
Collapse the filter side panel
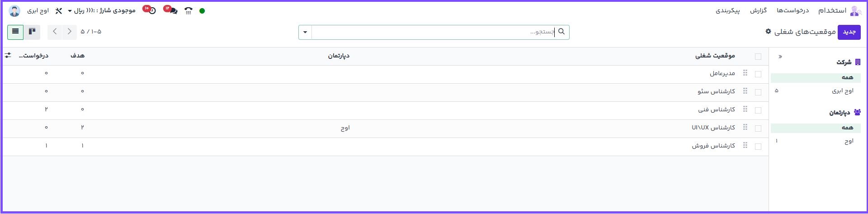(x=780, y=57)
